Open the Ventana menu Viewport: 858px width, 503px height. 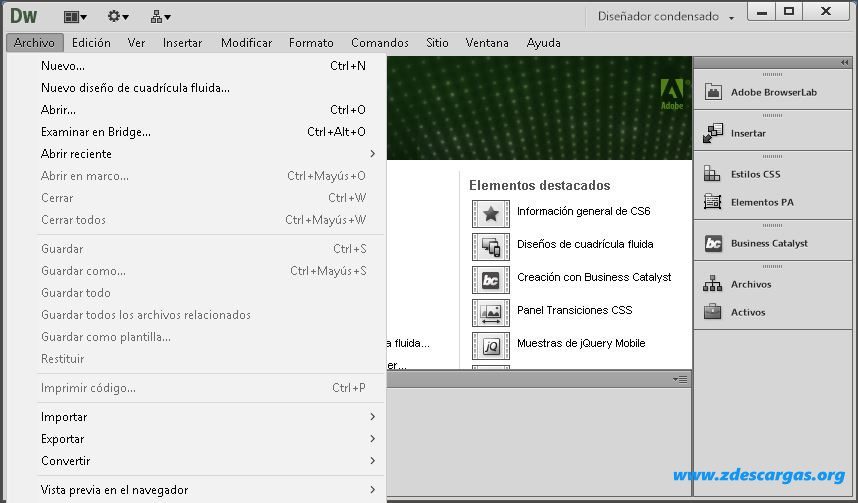tap(487, 43)
